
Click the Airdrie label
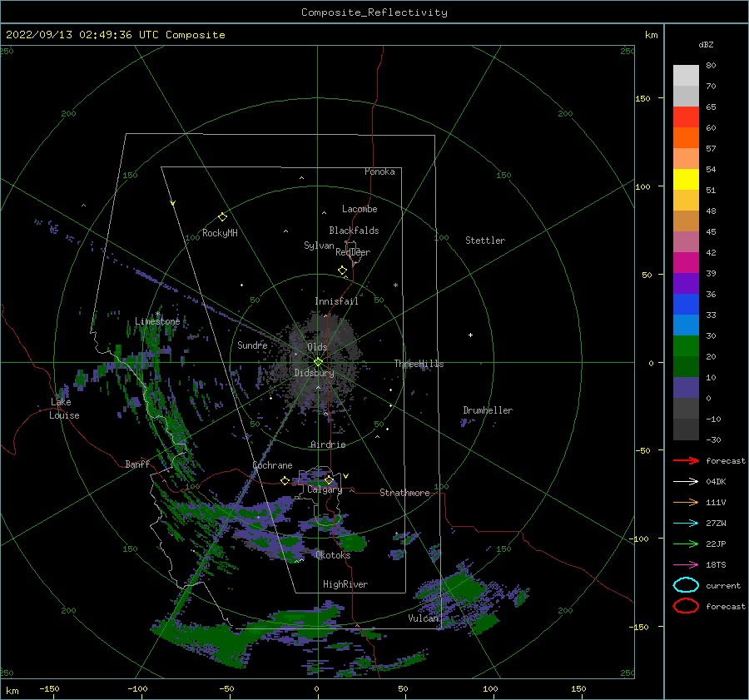click(328, 444)
